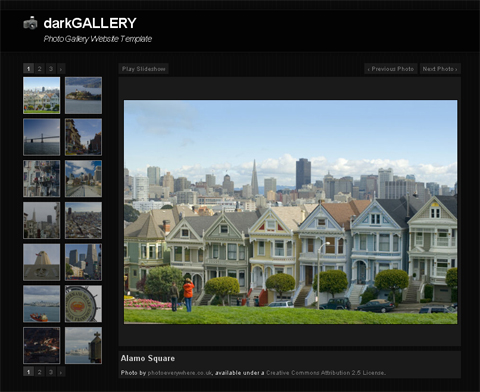480x392 pixels.
Task: Open the lamp post over bay thumbnail
Action: [x=83, y=345]
